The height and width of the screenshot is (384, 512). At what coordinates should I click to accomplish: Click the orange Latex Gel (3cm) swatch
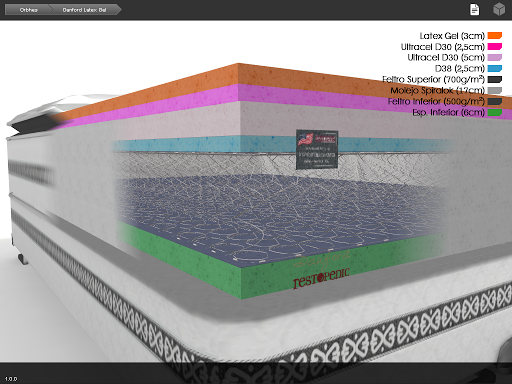pyautogui.click(x=495, y=36)
